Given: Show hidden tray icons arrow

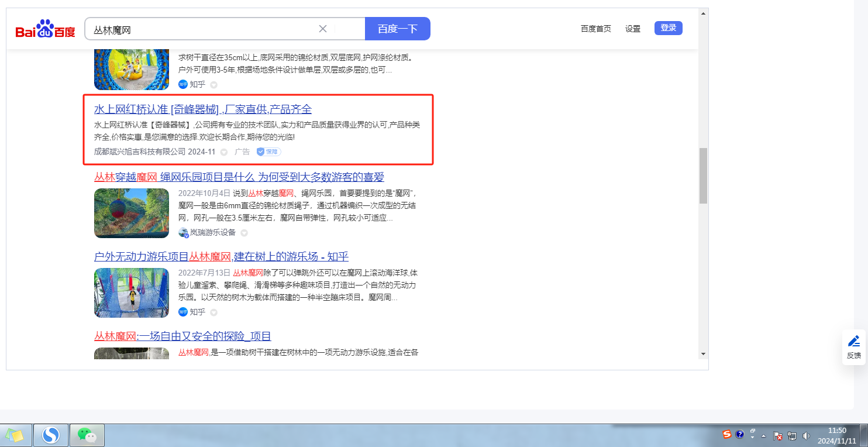Looking at the screenshot, I should 763,436.
